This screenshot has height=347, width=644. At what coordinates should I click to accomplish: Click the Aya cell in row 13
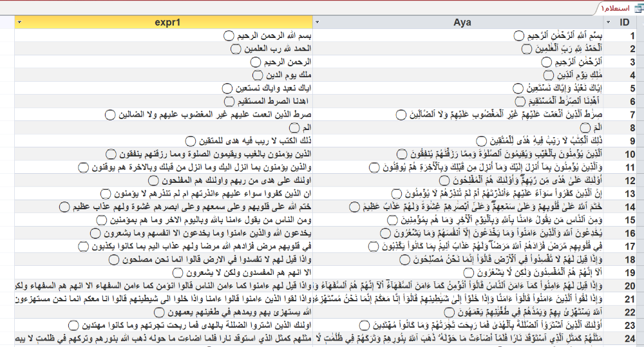458,193
